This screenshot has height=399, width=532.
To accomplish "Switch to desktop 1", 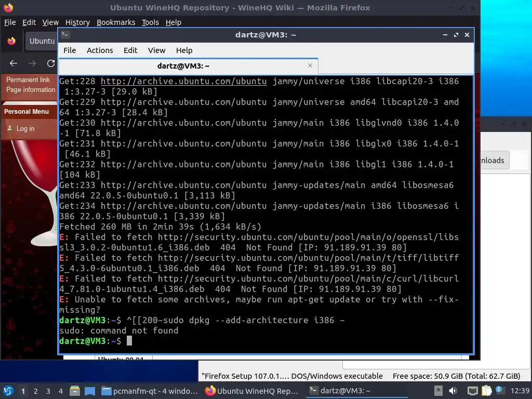I will click(23, 391).
